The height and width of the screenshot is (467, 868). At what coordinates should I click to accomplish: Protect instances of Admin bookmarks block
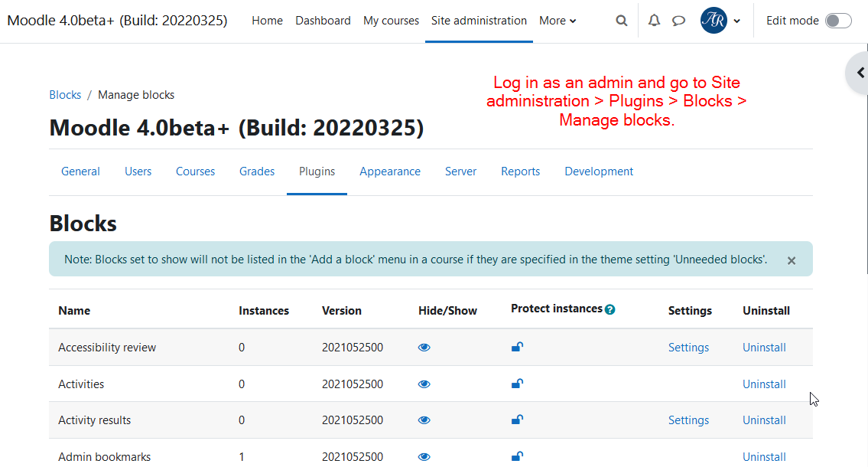click(517, 456)
